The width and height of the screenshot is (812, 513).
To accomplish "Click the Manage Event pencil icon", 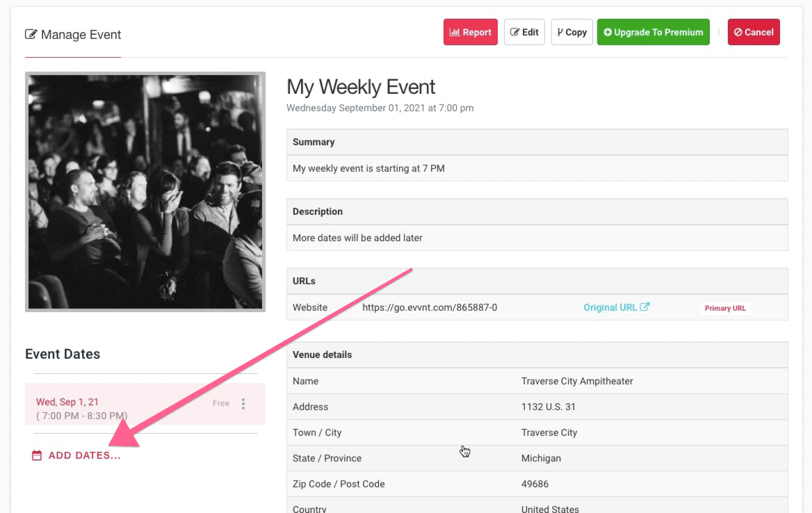I will click(x=31, y=34).
